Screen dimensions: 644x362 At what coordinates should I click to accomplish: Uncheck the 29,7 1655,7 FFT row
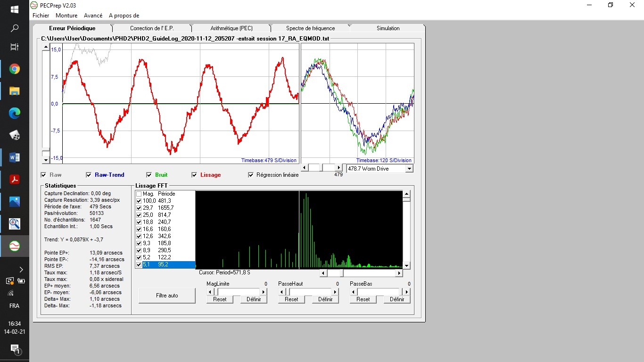[139, 208]
